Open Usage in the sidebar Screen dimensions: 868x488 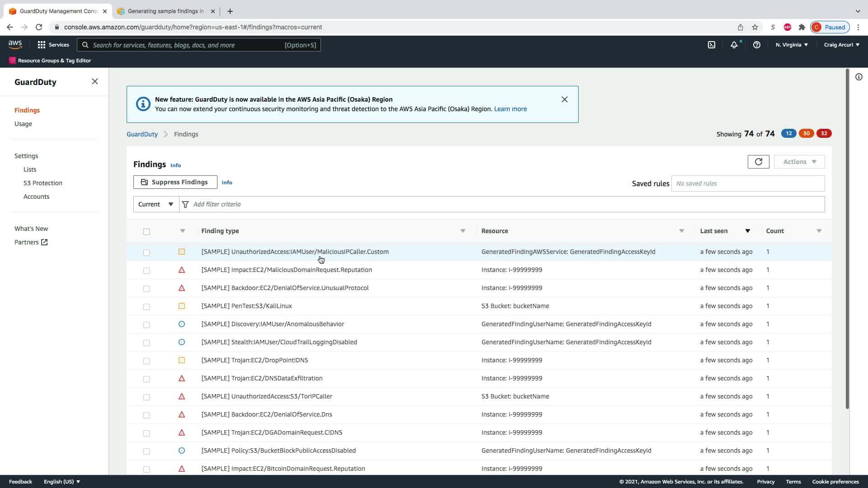coord(23,124)
